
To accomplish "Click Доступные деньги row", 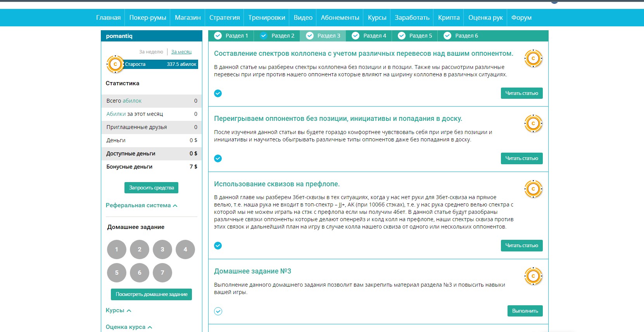I will click(x=152, y=153).
